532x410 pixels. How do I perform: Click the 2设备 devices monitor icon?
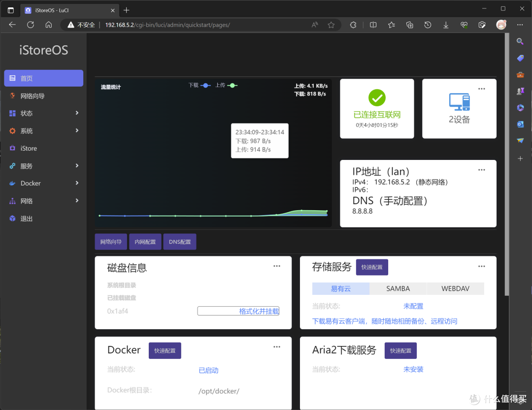pyautogui.click(x=460, y=102)
